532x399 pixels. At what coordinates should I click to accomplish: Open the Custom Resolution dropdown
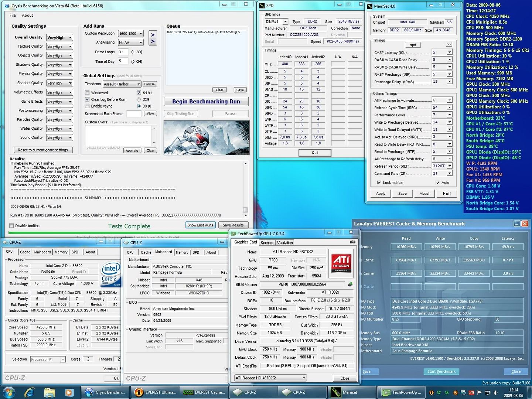(130, 34)
